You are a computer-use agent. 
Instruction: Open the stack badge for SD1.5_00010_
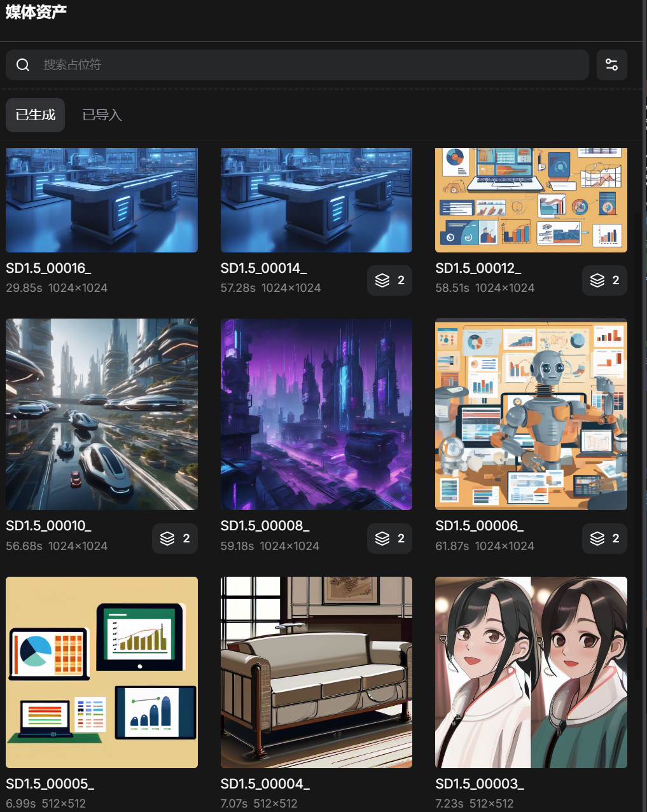tap(175, 539)
